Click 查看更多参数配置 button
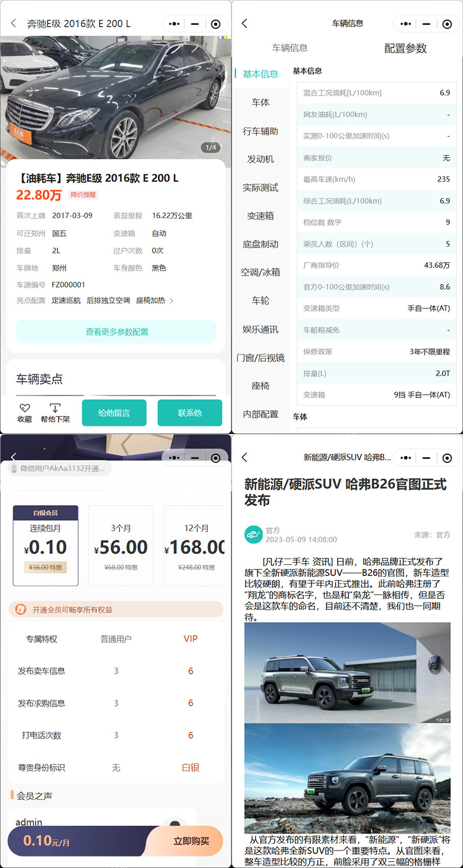Viewport: 463px width, 868px height. [x=116, y=332]
